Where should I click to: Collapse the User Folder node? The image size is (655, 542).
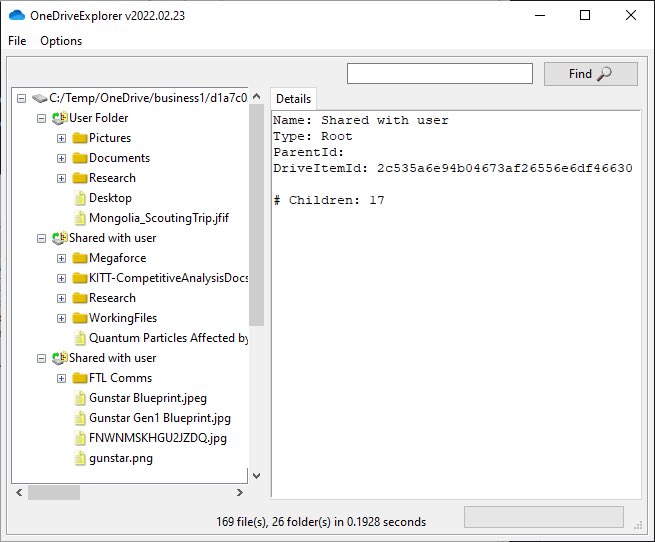[41, 119]
